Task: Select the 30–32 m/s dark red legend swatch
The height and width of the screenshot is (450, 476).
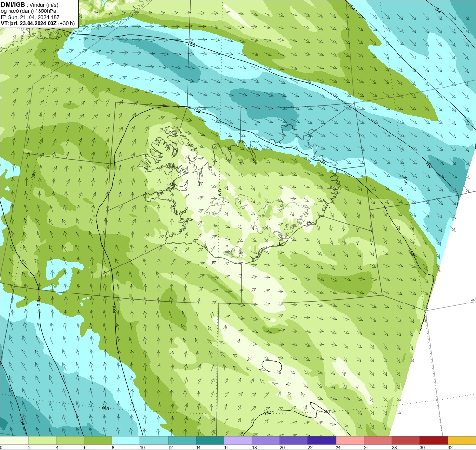Action: point(434,440)
